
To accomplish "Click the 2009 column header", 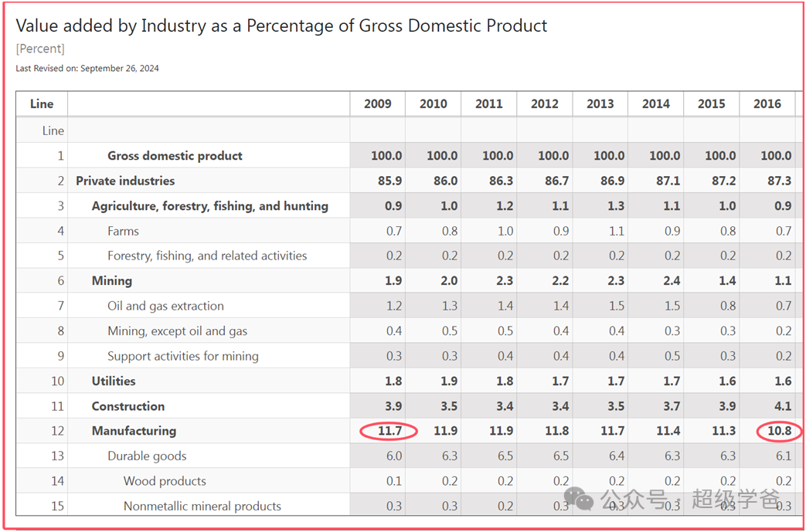I will point(377,103).
